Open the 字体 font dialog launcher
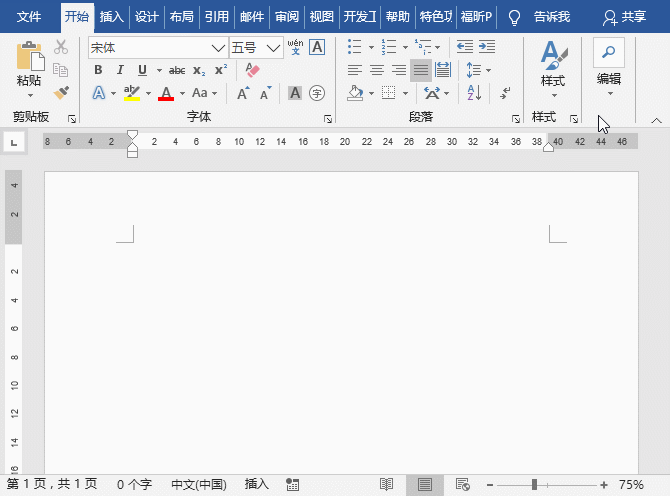Viewport: 670px width, 496px height. tap(328, 119)
